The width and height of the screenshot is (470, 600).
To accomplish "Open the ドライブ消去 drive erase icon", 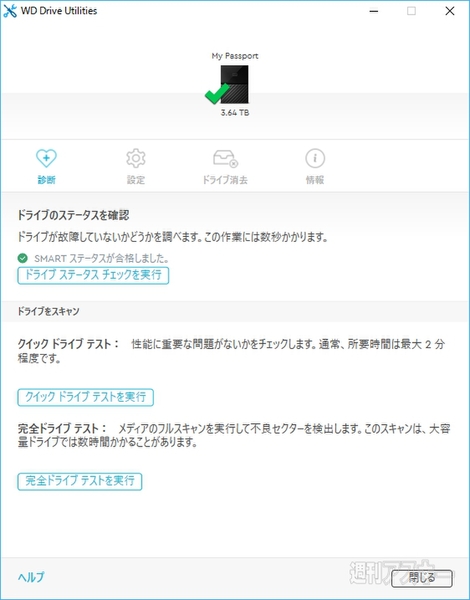I will tap(225, 158).
